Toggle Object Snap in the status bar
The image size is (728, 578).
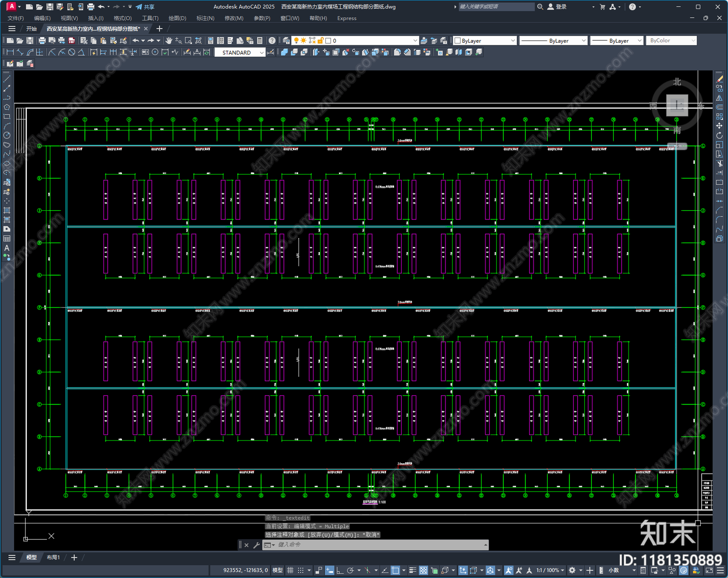tap(395, 570)
